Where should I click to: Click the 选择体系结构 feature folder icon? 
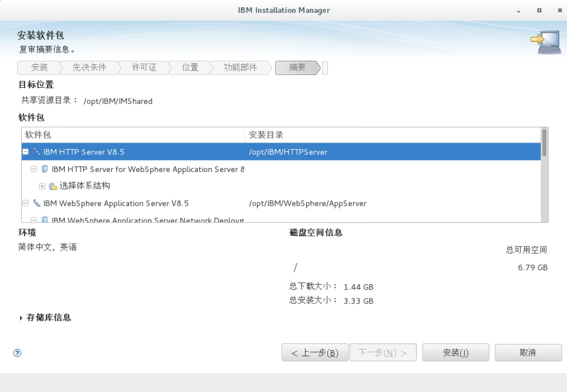coord(53,186)
